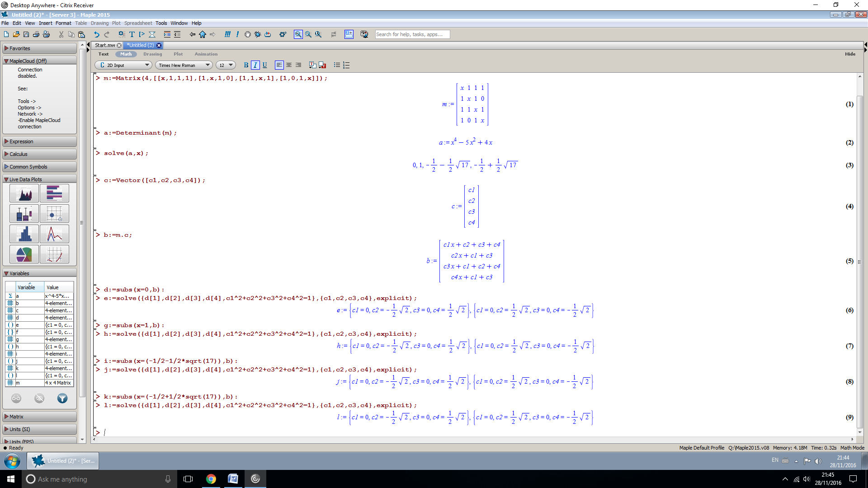
Task: Align text left
Action: 279,65
